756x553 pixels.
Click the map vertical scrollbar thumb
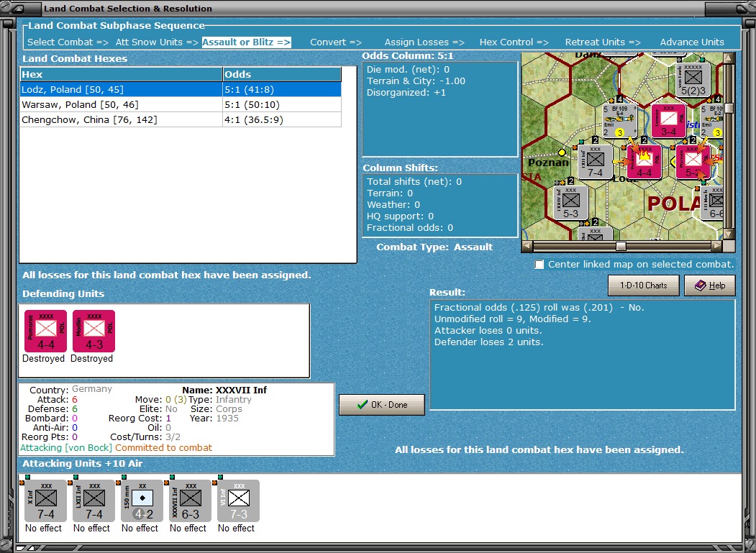(729, 108)
